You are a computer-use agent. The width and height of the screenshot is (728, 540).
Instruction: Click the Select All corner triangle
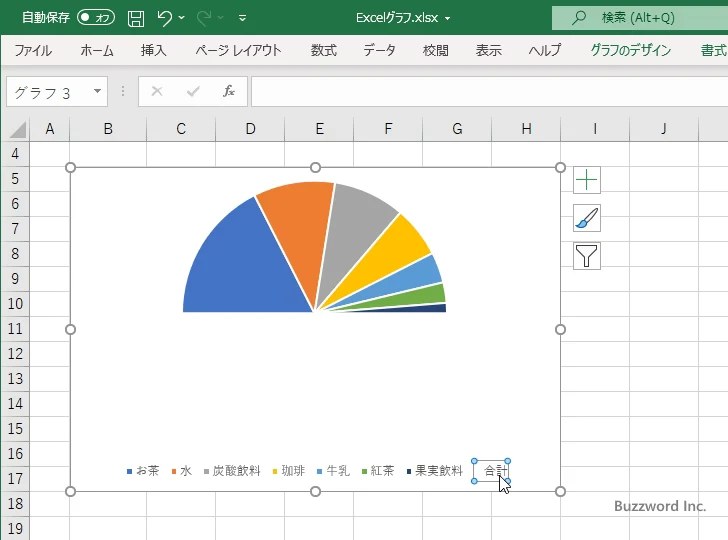tap(18, 129)
